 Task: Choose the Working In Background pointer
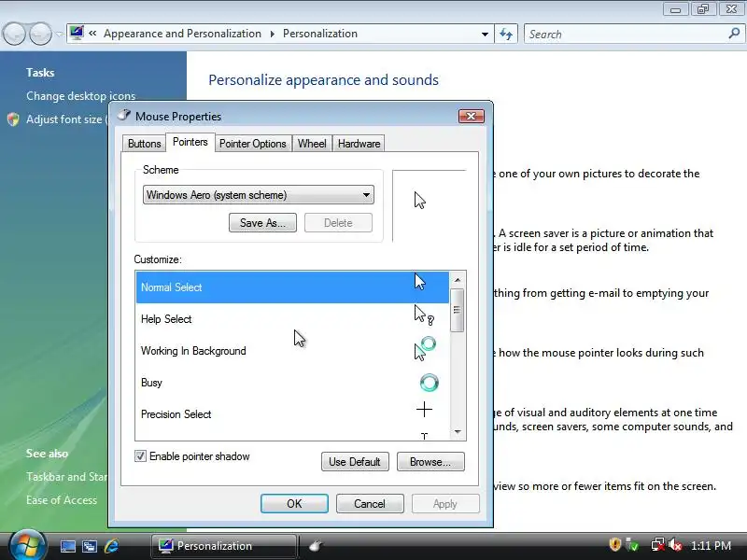(292, 351)
